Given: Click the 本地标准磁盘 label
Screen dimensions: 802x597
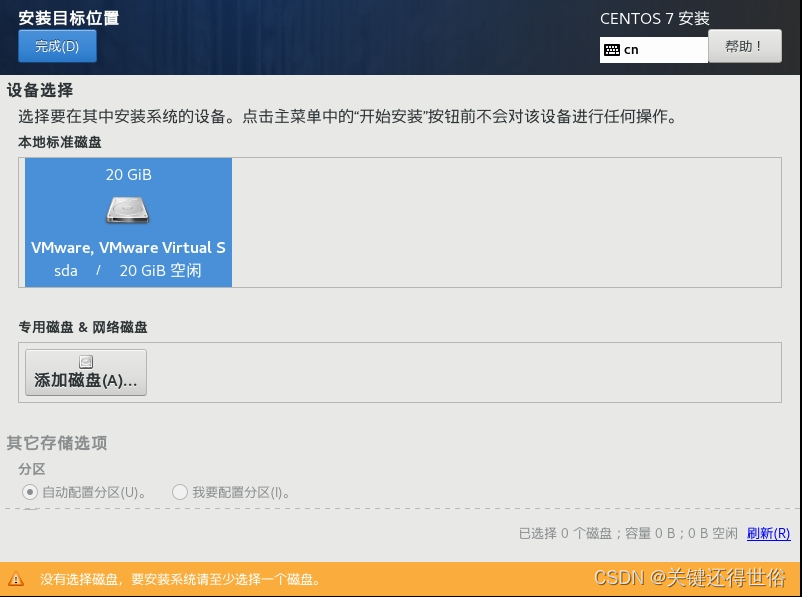Looking at the screenshot, I should [x=60, y=142].
